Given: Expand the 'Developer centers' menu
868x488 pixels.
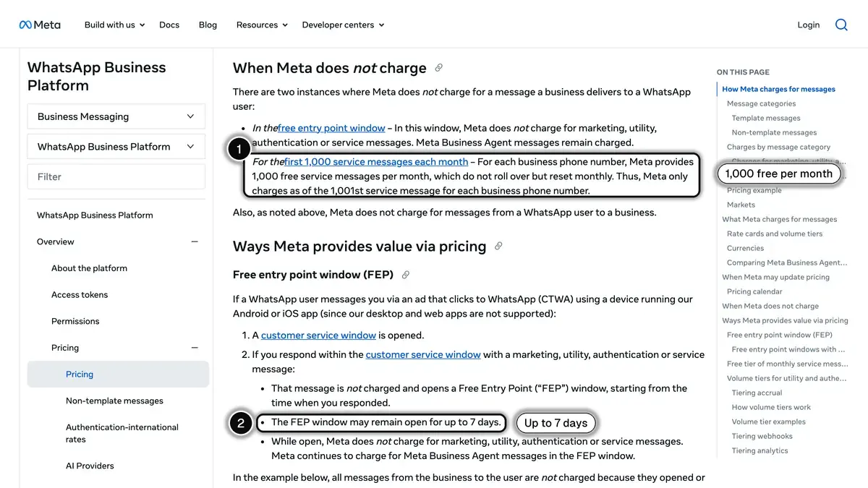Looking at the screenshot, I should (343, 25).
